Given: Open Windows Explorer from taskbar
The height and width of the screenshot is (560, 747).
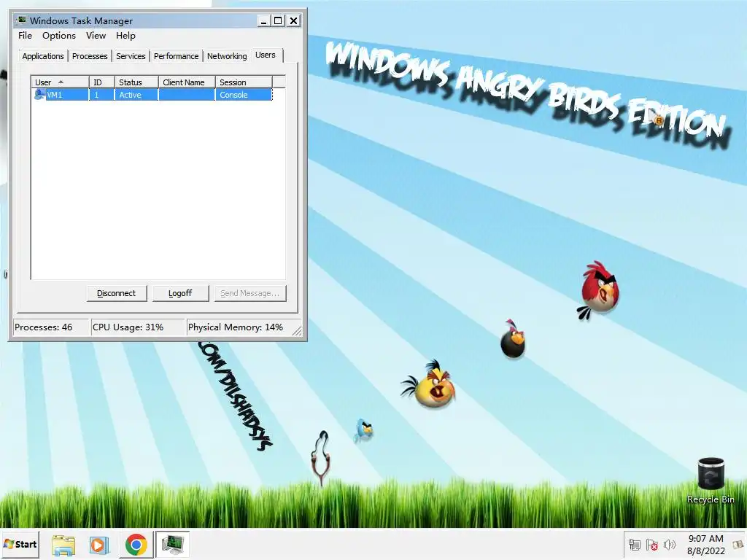Looking at the screenshot, I should point(63,544).
